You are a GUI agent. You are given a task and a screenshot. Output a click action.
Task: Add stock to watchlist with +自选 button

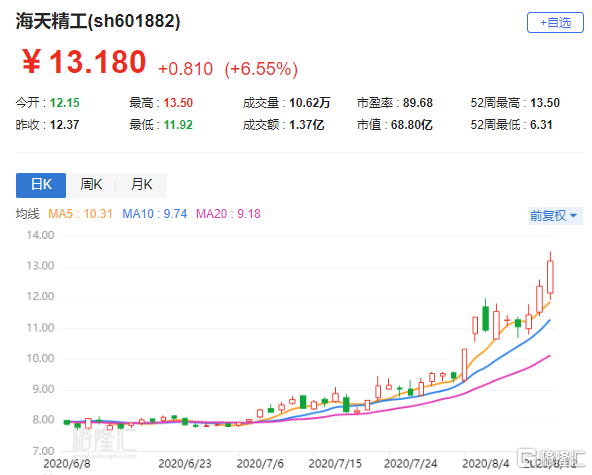point(555,23)
